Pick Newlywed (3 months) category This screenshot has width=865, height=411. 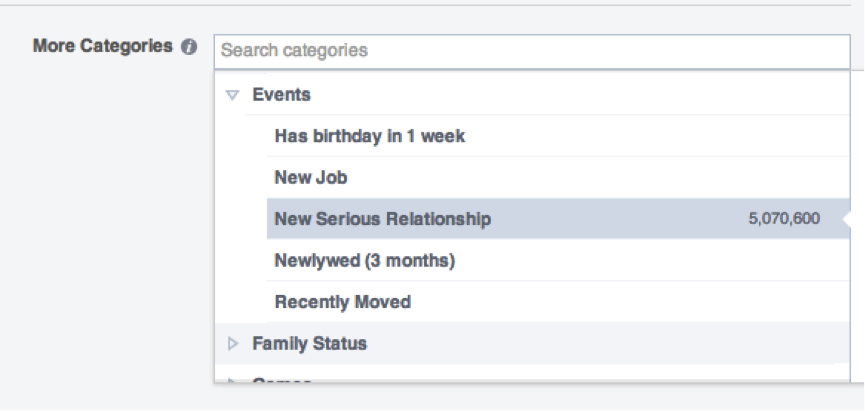tap(365, 260)
